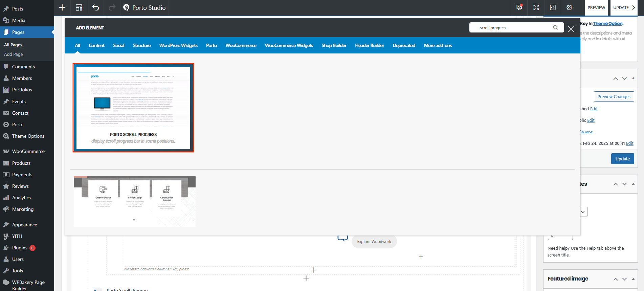Open Porto Studio from the toolbar
The height and width of the screenshot is (291, 644).
point(145,7)
